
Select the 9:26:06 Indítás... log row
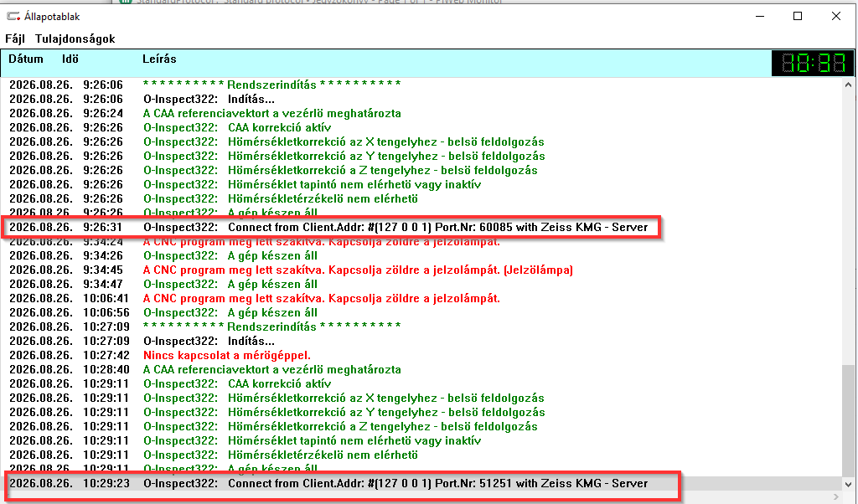[421, 99]
